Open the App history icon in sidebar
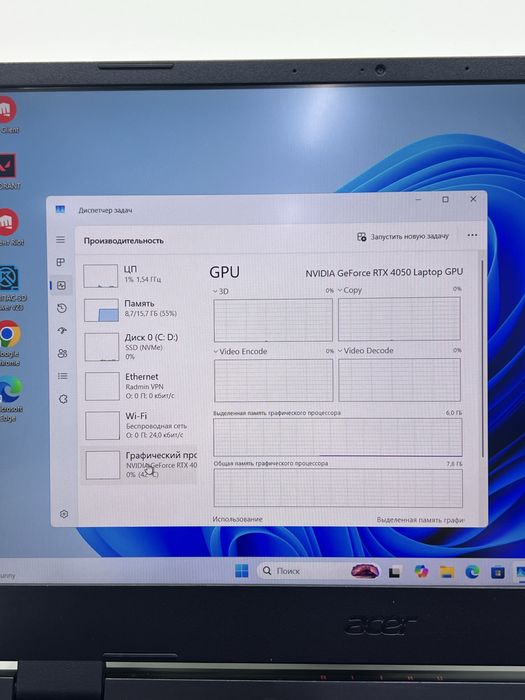 pyautogui.click(x=62, y=308)
